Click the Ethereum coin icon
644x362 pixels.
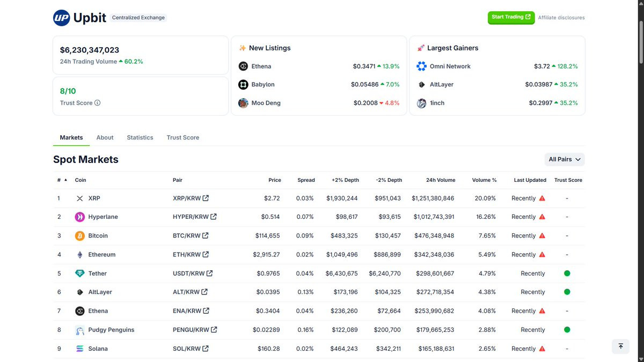(80, 255)
